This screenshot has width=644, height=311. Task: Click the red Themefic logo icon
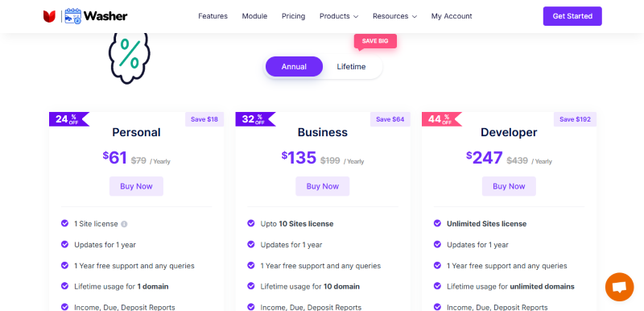coord(49,16)
